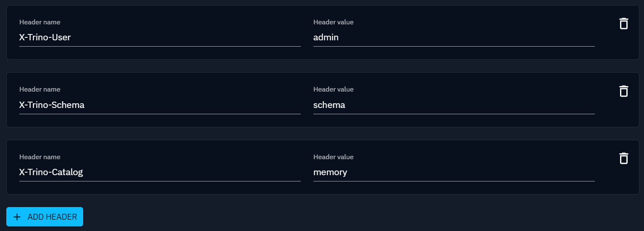Click 'Header value' label above schema
The image size is (644, 231).
coord(334,89)
